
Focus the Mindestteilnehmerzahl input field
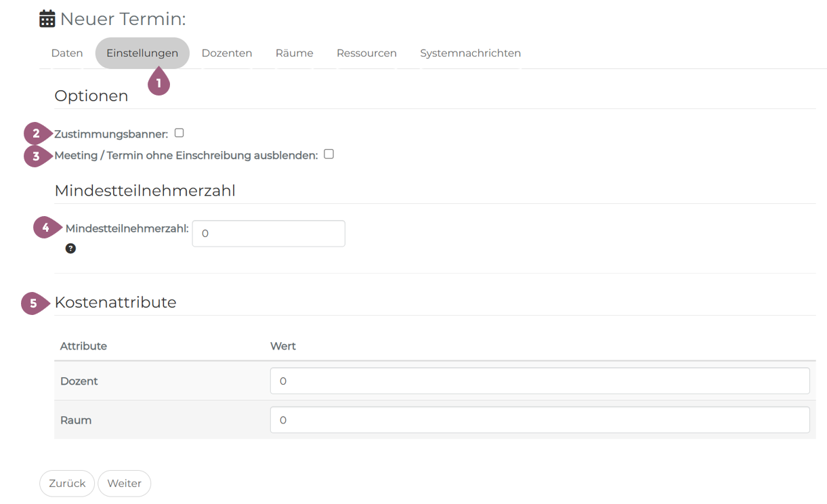coord(268,234)
